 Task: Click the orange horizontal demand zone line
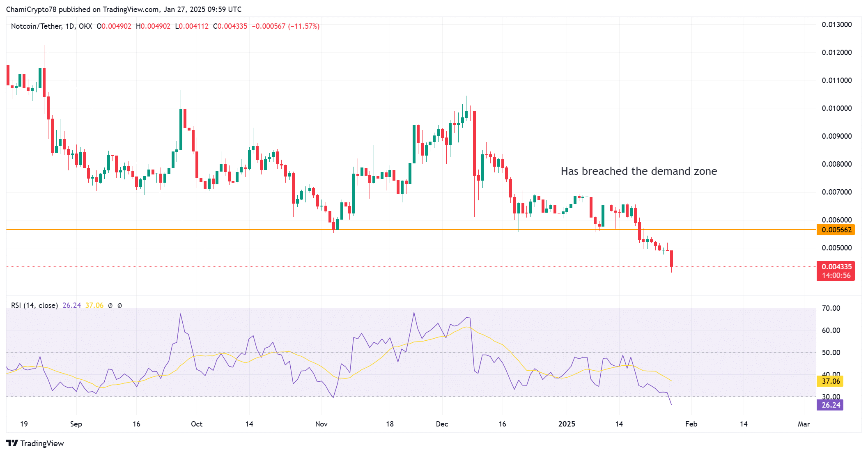(x=411, y=230)
